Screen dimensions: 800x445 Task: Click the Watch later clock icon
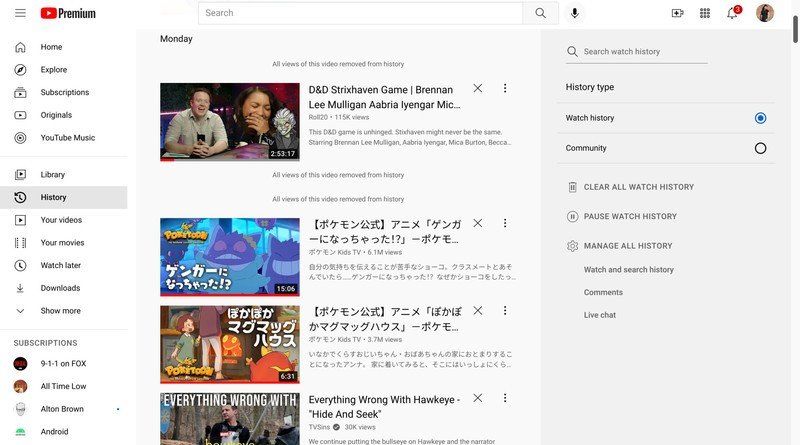(x=20, y=265)
